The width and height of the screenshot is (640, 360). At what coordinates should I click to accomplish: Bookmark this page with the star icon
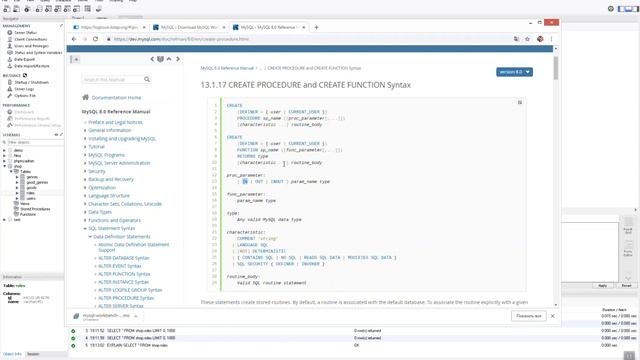click(527, 39)
